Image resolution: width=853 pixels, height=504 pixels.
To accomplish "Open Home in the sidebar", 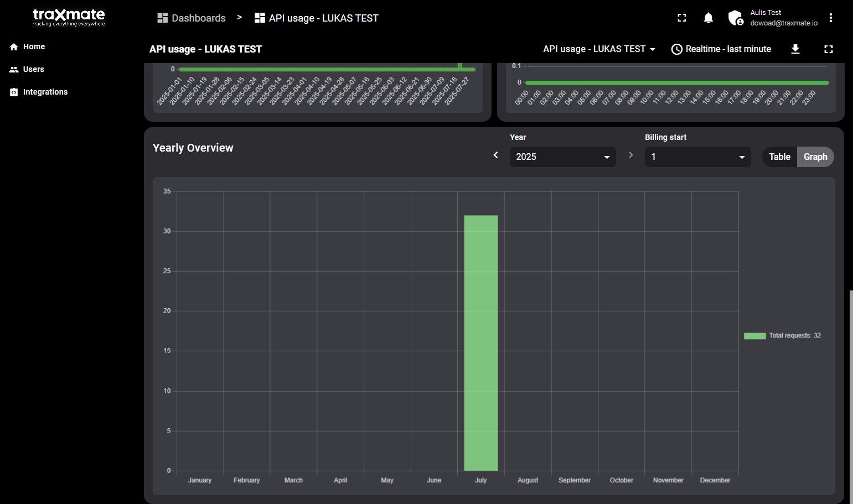I will [34, 47].
